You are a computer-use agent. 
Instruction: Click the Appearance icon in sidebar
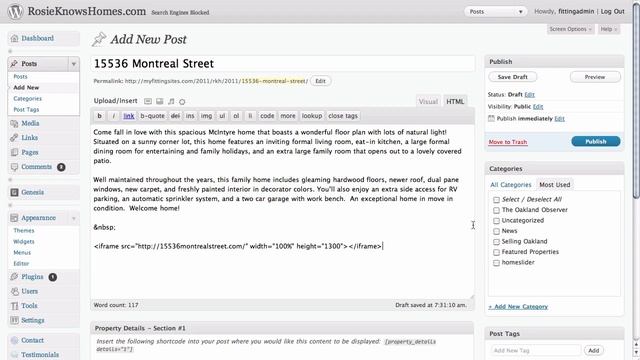[x=14, y=218]
